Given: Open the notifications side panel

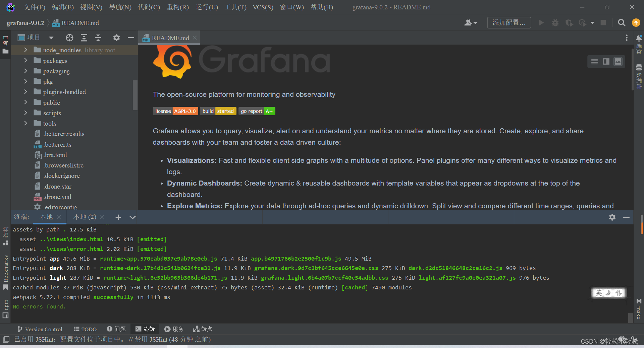Looking at the screenshot, I should click(639, 44).
